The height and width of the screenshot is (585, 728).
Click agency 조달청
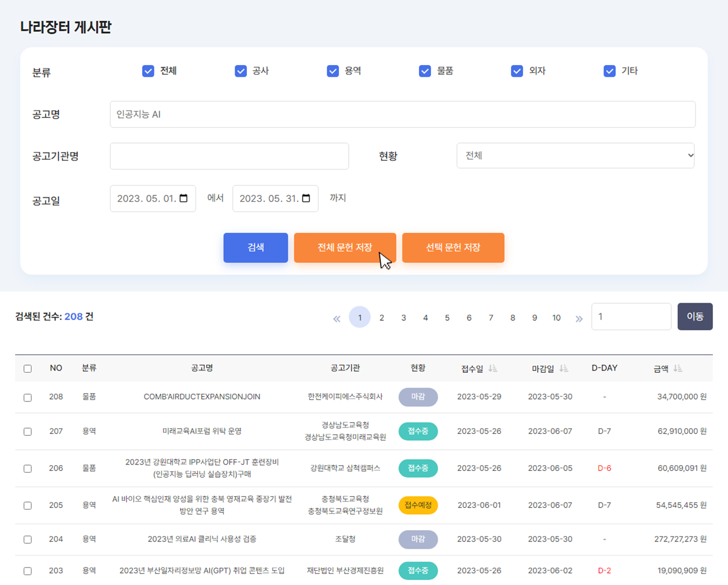coord(345,539)
